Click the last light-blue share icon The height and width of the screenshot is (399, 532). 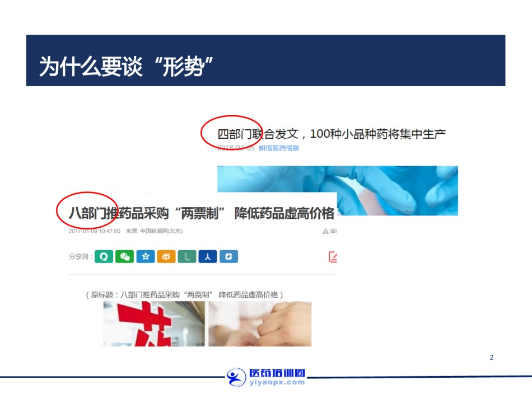[228, 257]
